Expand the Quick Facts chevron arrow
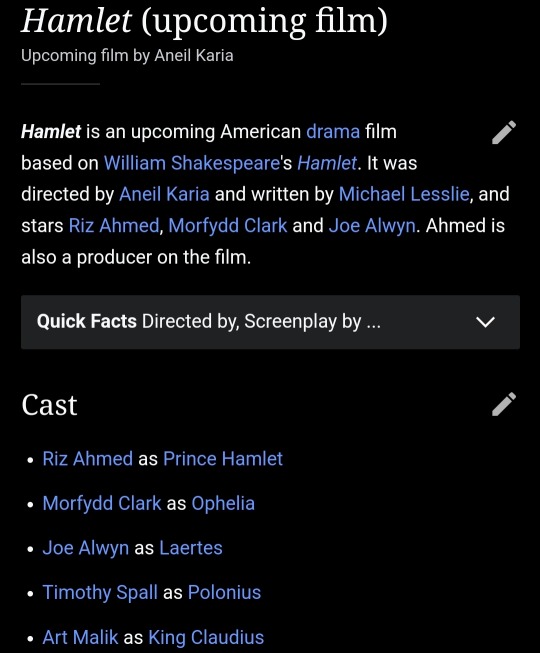 coord(485,322)
